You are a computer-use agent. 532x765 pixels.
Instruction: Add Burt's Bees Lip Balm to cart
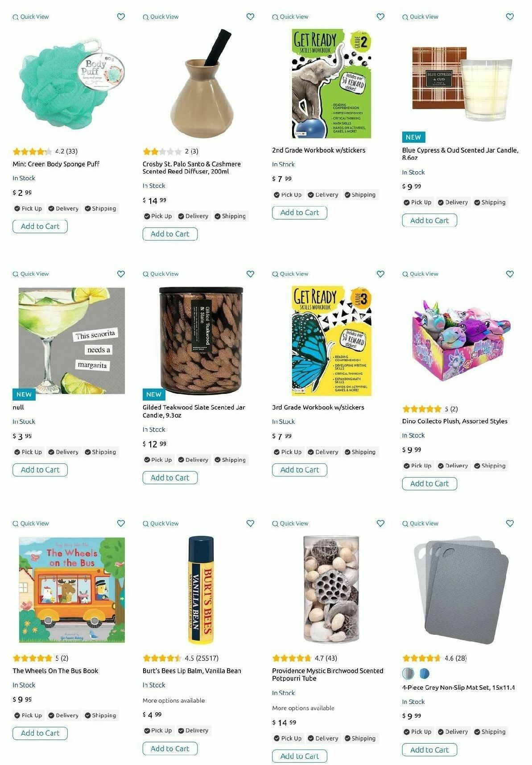point(170,748)
